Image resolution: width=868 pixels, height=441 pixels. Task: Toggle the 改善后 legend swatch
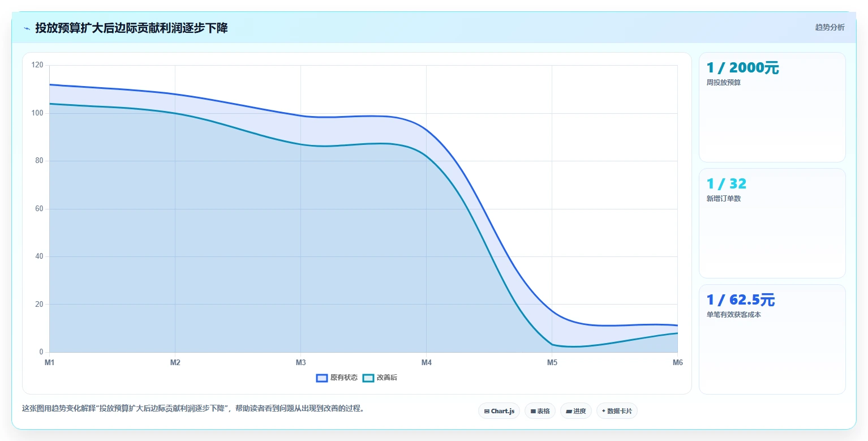[x=368, y=378]
